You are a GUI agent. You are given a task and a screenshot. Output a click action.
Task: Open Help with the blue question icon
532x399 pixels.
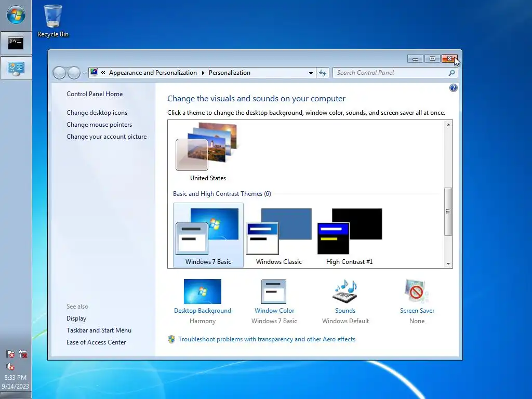point(453,88)
